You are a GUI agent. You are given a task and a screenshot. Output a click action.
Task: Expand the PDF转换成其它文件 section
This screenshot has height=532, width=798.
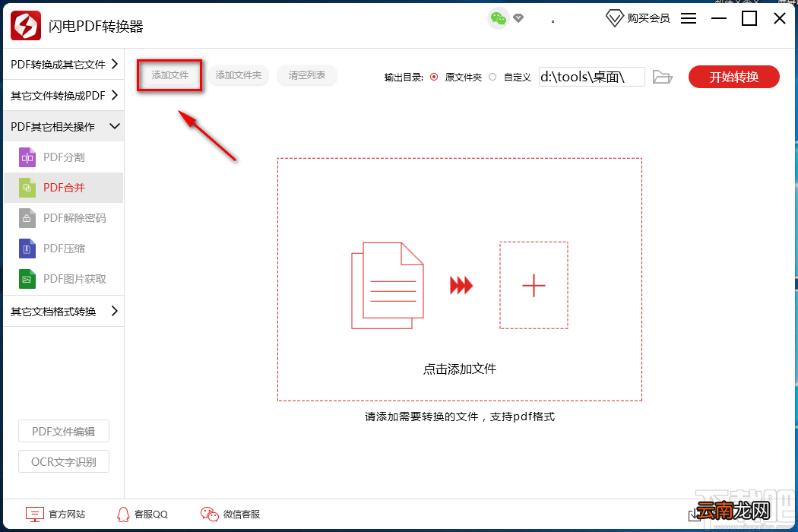pos(64,64)
